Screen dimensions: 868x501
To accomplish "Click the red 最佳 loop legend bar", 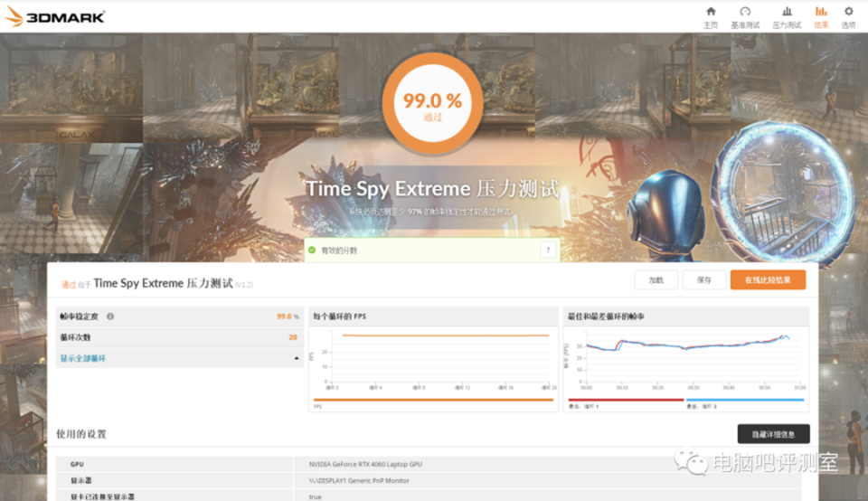I will (626, 400).
